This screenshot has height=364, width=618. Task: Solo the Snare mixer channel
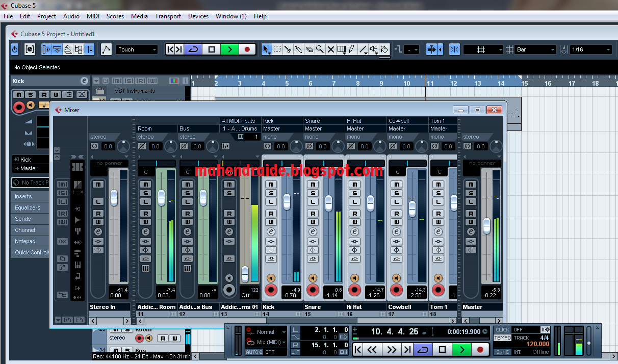pyautogui.click(x=313, y=193)
